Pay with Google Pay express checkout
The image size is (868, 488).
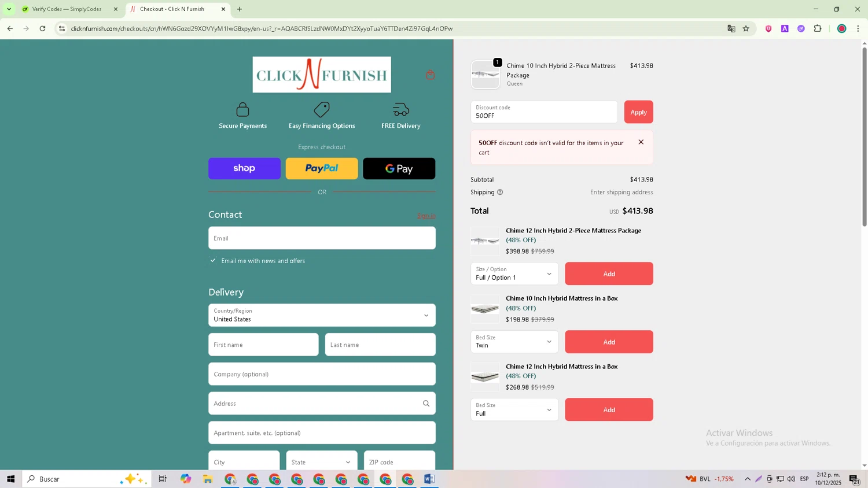pyautogui.click(x=399, y=168)
